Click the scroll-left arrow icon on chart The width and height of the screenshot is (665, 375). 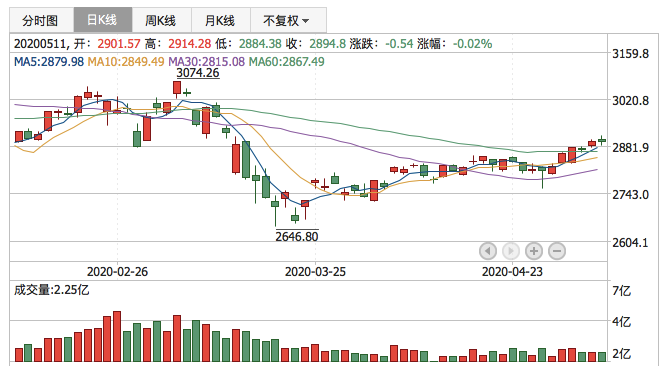point(488,251)
